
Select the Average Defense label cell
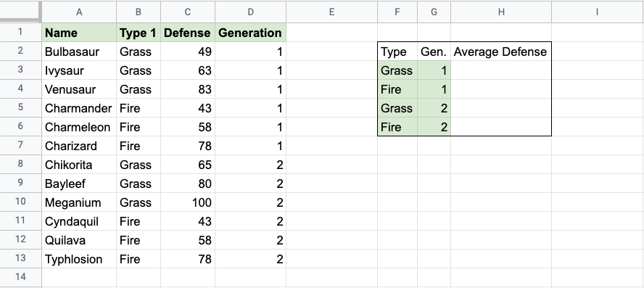pos(501,52)
